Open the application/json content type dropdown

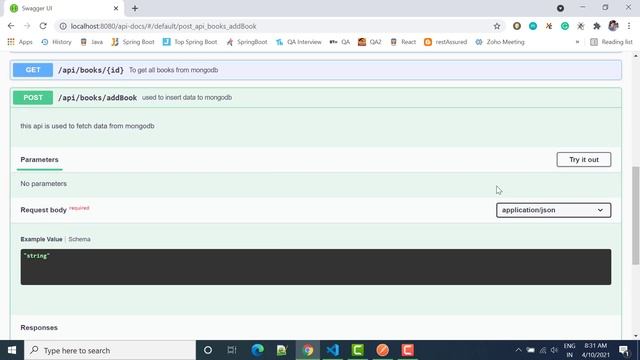553,210
